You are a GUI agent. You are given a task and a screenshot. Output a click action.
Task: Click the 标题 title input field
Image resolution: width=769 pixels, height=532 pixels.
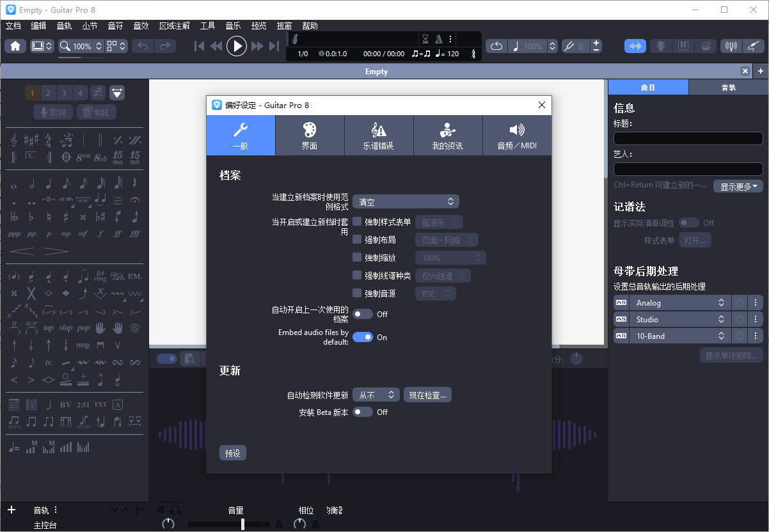click(x=688, y=138)
